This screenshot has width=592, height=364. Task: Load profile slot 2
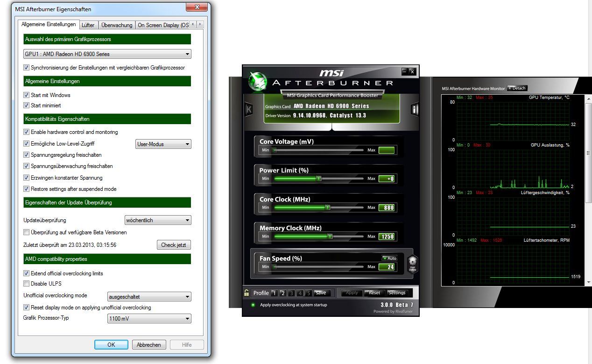tap(283, 293)
